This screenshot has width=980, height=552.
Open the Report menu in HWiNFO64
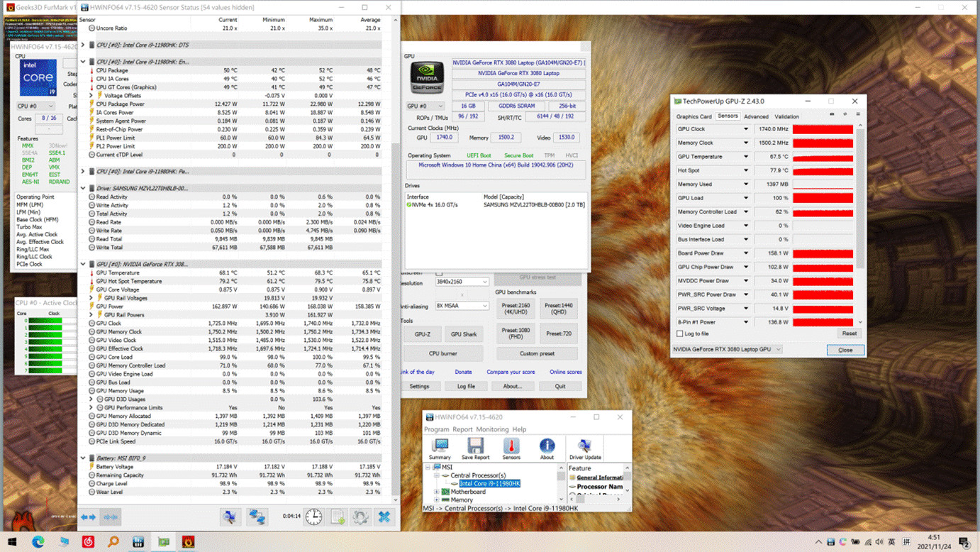462,429
